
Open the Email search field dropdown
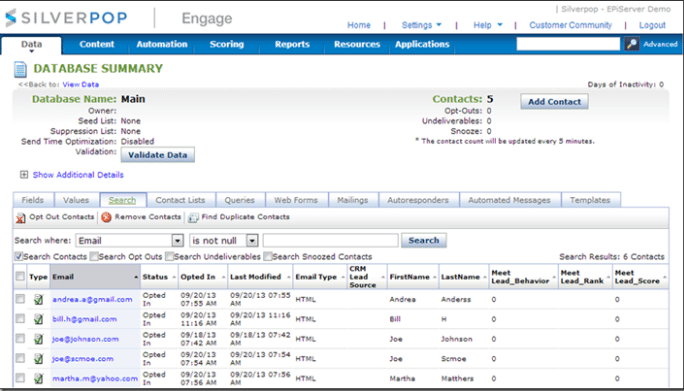coord(177,240)
